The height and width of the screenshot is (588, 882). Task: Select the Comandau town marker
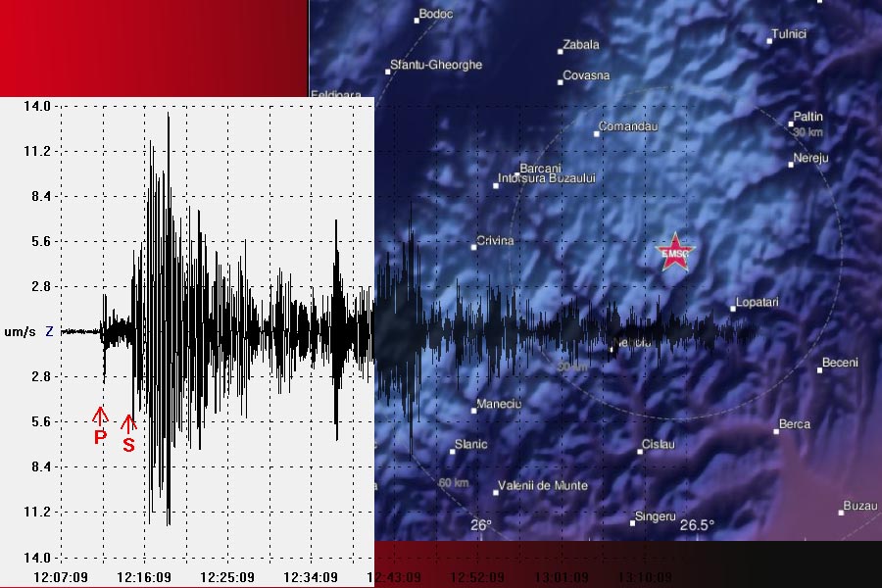pyautogui.click(x=597, y=132)
